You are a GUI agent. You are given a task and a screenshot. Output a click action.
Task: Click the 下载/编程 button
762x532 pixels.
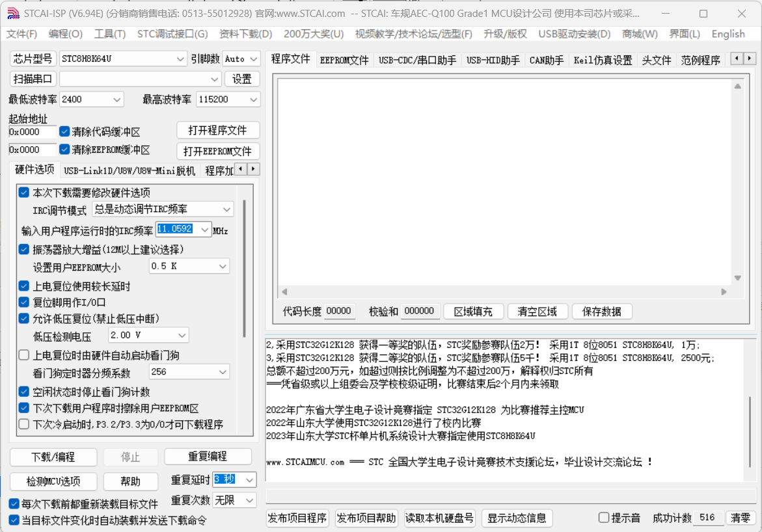pyautogui.click(x=53, y=457)
